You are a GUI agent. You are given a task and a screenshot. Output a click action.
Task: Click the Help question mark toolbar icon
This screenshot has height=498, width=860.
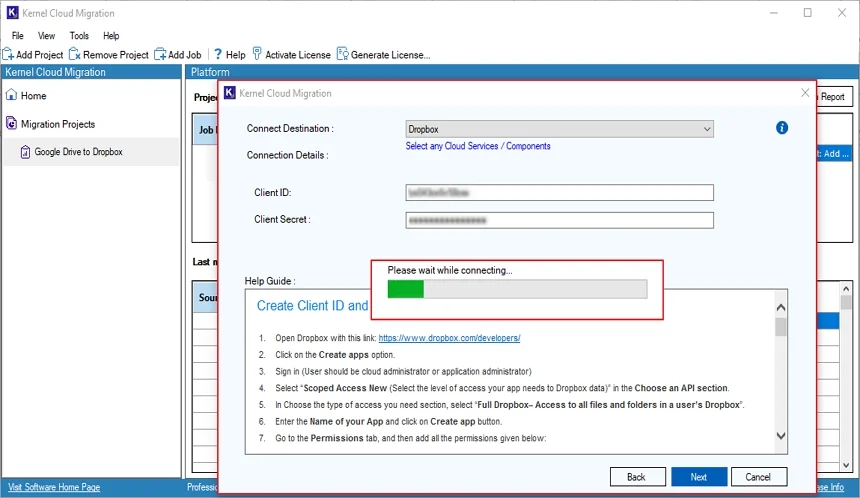(x=218, y=54)
